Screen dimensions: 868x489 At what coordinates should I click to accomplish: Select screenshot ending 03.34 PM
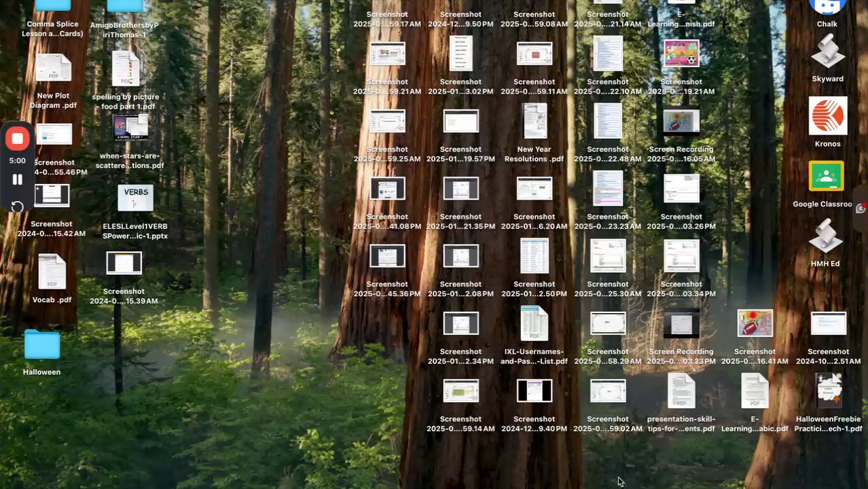[x=681, y=255]
